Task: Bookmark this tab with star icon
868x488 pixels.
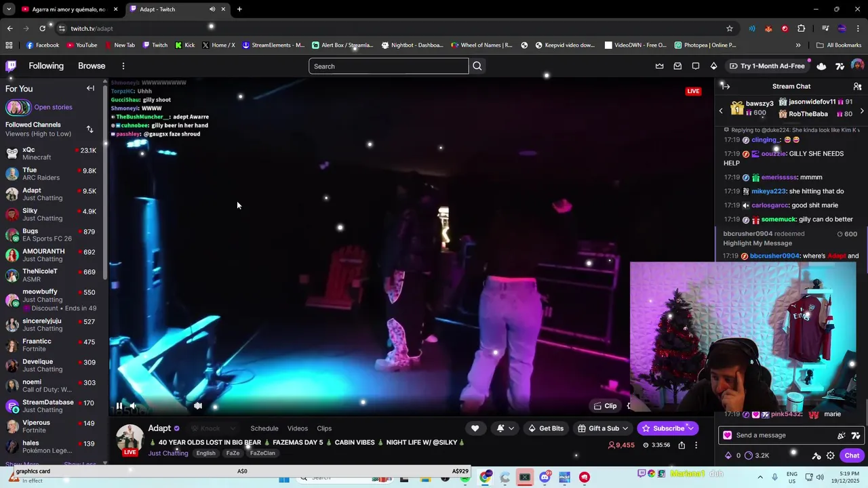Action: [x=730, y=28]
